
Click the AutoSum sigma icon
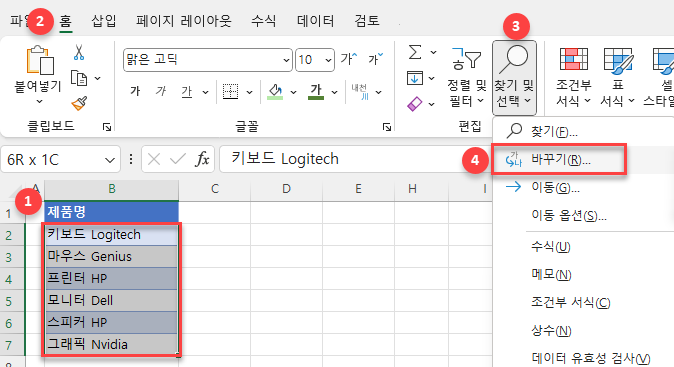click(415, 52)
